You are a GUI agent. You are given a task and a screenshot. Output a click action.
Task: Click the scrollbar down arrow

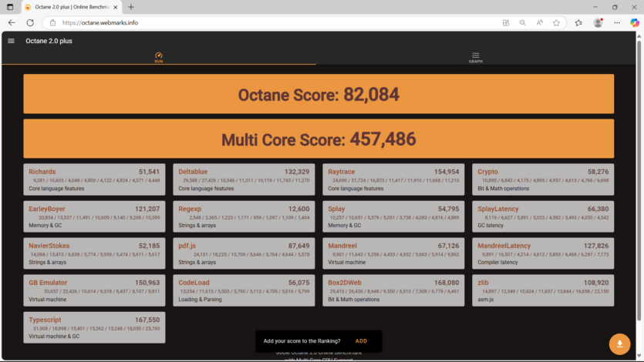click(x=639, y=355)
